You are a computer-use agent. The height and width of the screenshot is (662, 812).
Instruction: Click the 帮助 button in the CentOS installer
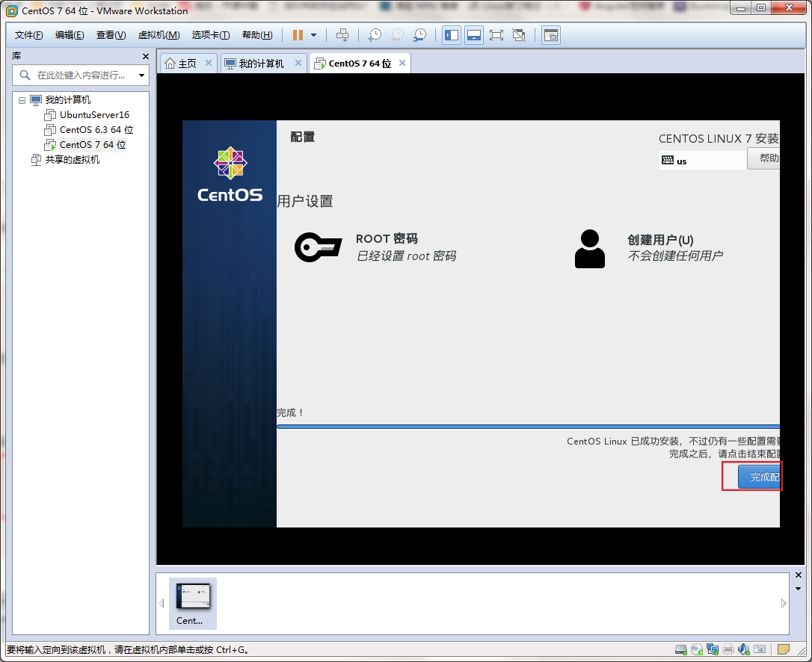[764, 158]
